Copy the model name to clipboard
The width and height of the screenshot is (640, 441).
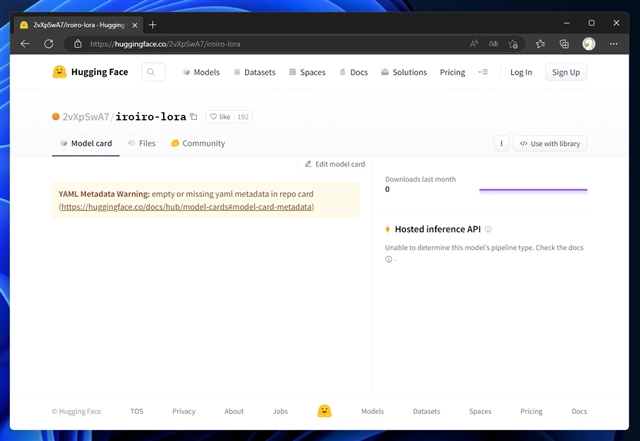click(x=194, y=116)
